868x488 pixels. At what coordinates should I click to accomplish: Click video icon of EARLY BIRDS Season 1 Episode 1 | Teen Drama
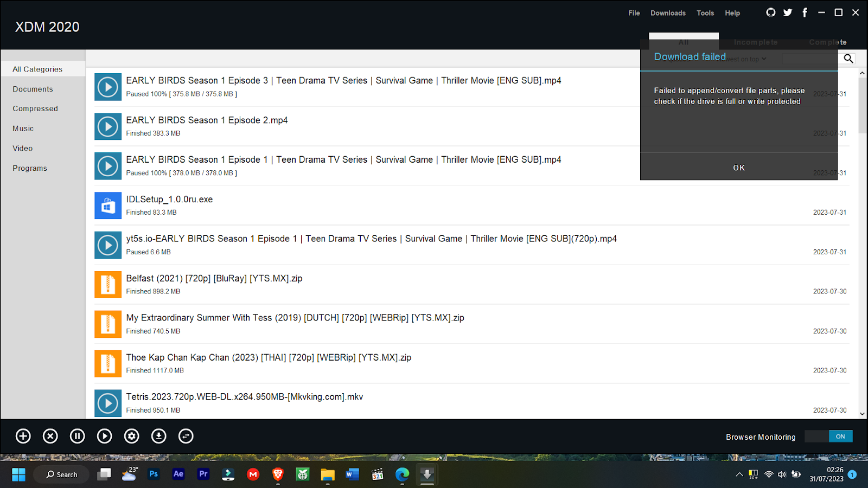pyautogui.click(x=108, y=166)
